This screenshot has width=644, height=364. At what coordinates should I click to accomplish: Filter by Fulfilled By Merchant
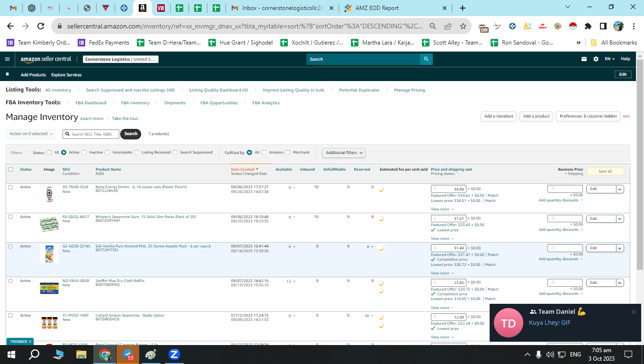pyautogui.click(x=288, y=153)
